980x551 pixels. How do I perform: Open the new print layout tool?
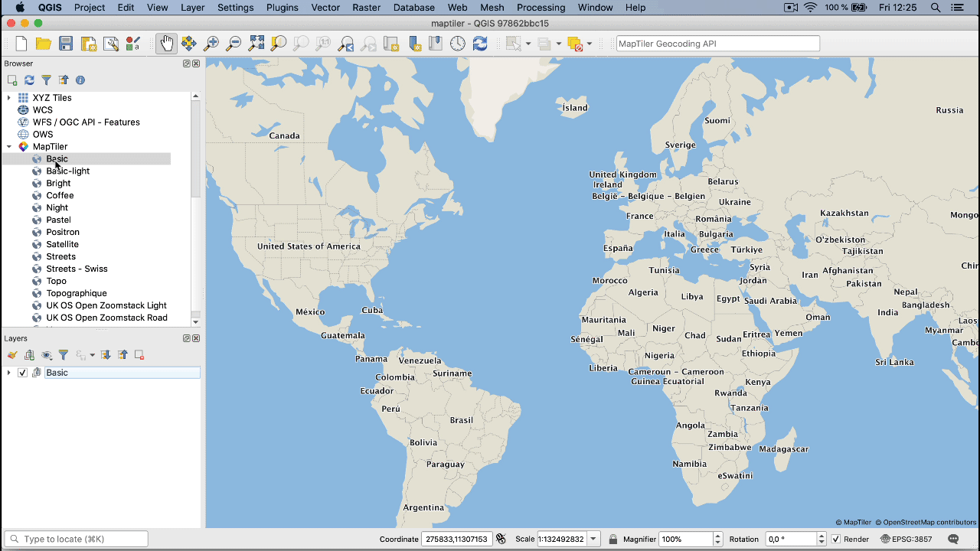[89, 44]
